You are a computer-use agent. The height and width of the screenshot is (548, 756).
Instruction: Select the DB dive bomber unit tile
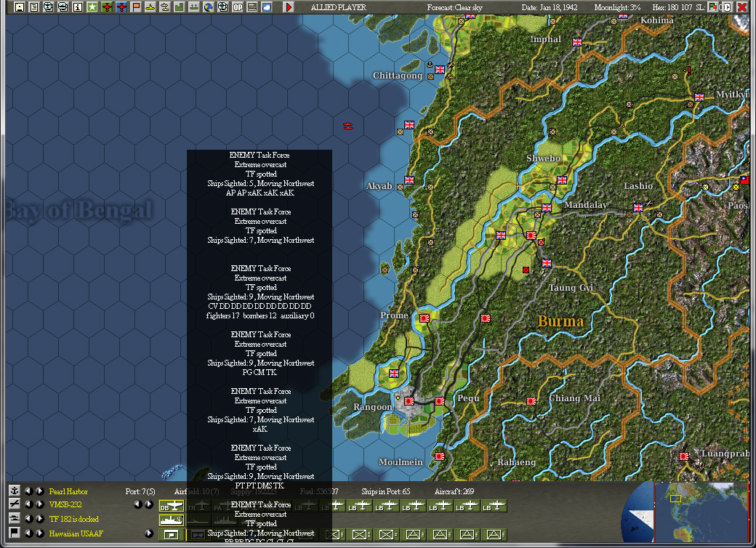click(172, 506)
